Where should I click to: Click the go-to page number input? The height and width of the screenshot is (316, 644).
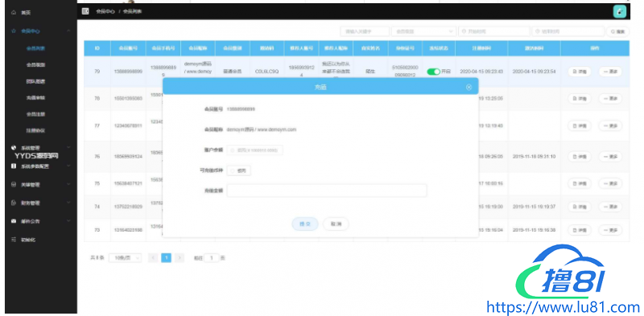pos(212,258)
